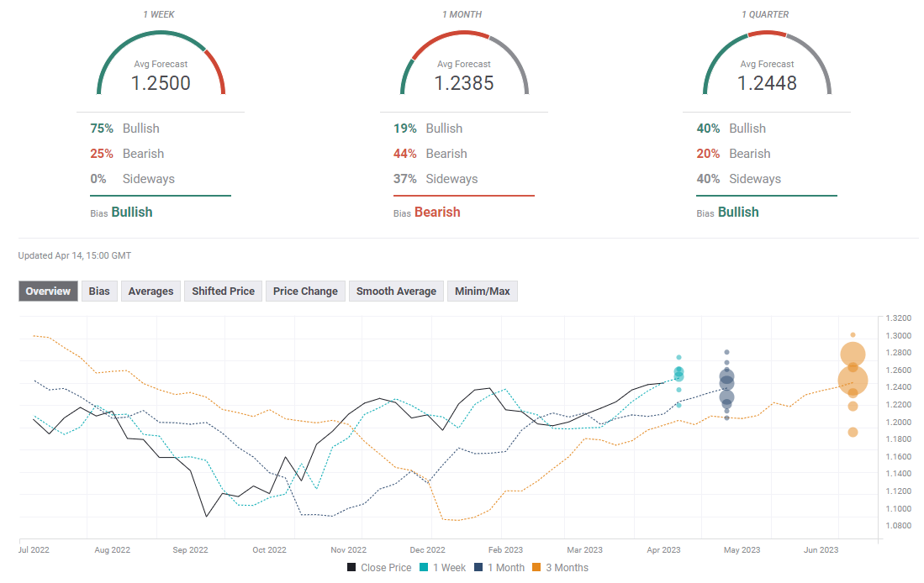Switch to Smooth Average tab
The image size is (924, 583).
point(396,291)
